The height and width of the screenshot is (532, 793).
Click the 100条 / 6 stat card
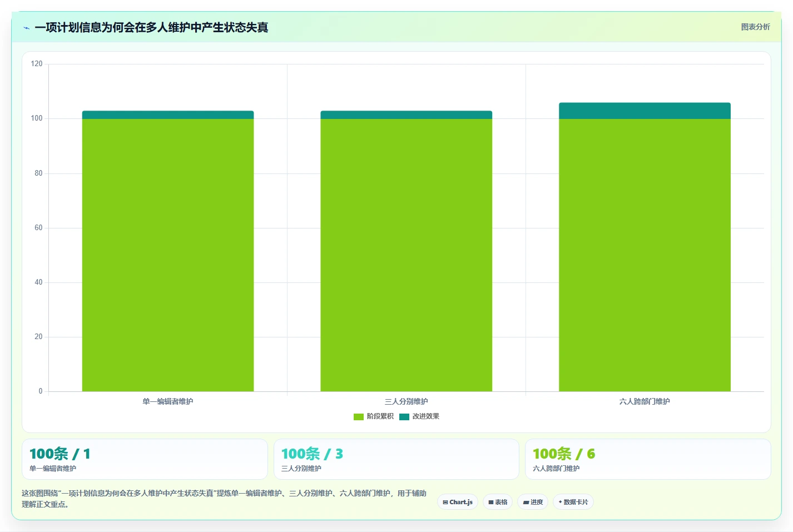(648, 459)
